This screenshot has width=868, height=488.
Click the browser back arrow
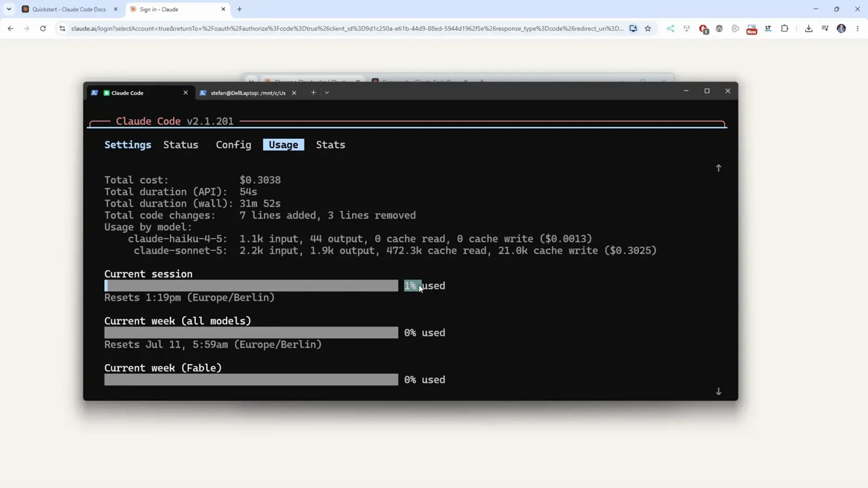coord(10,29)
